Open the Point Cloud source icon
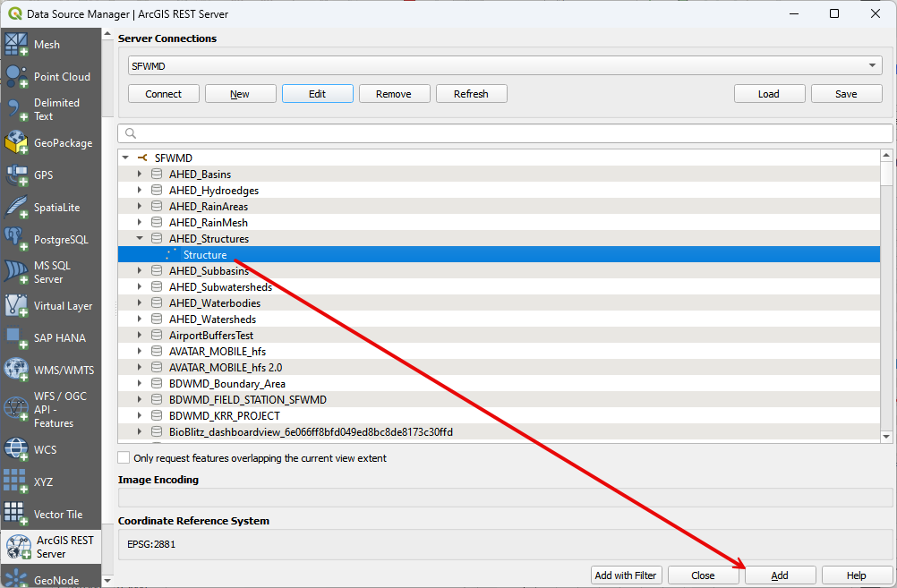The image size is (897, 588). (17, 76)
